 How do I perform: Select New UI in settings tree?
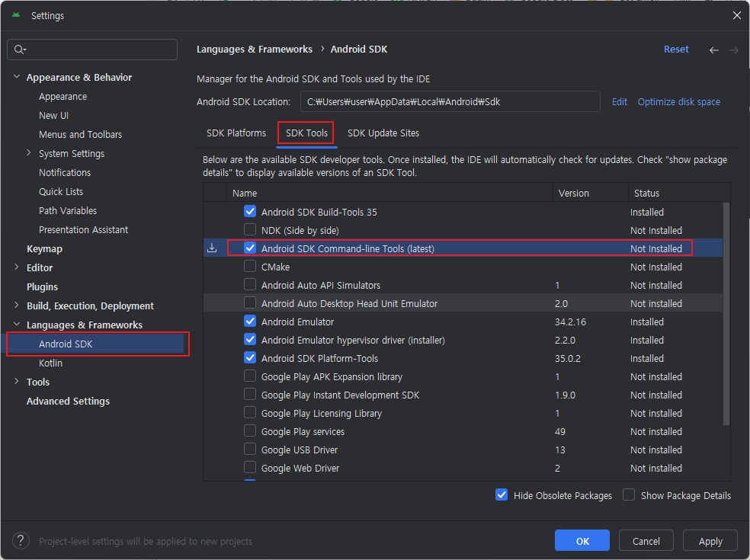[x=53, y=115]
